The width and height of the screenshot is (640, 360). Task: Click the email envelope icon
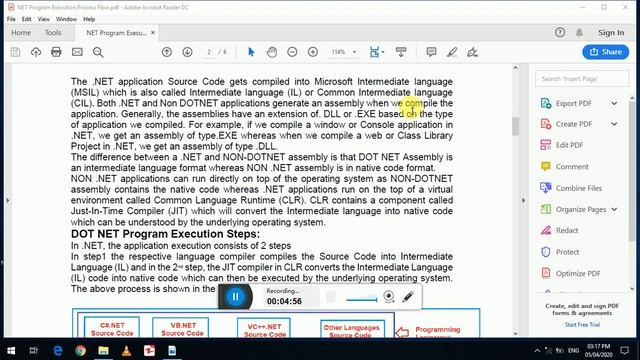[x=77, y=52]
